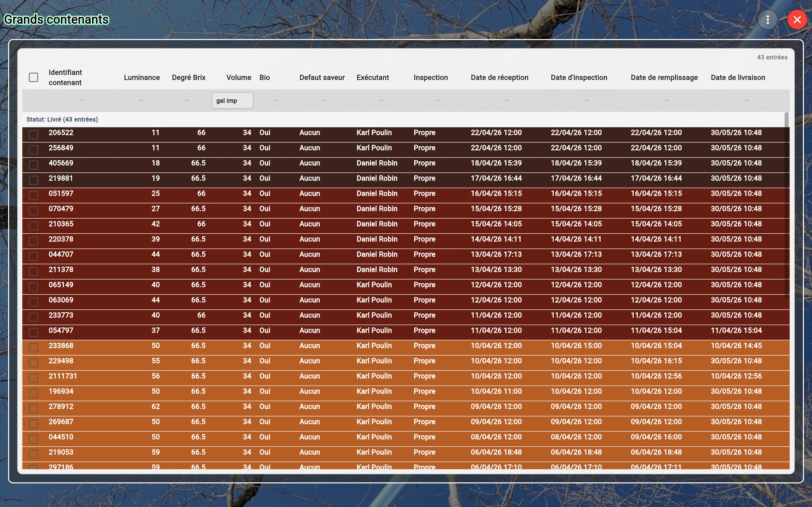Click delivery date 11/04/26 15:04 for 054797
Image resolution: width=812 pixels, height=507 pixels.
pyautogui.click(x=736, y=330)
